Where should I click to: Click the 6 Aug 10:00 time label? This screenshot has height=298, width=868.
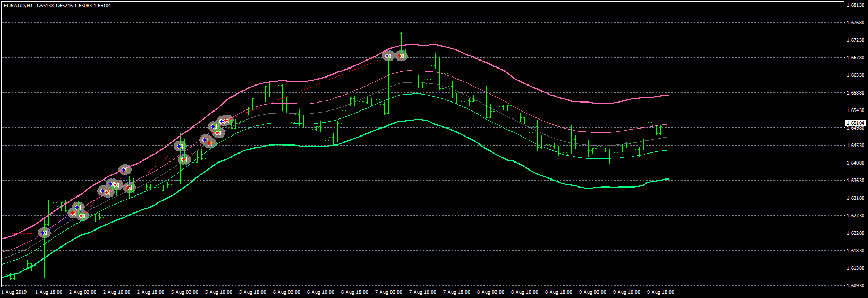coord(320,292)
